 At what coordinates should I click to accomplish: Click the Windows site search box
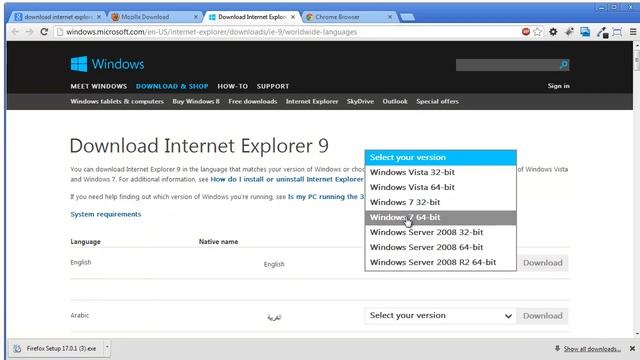[507, 64]
